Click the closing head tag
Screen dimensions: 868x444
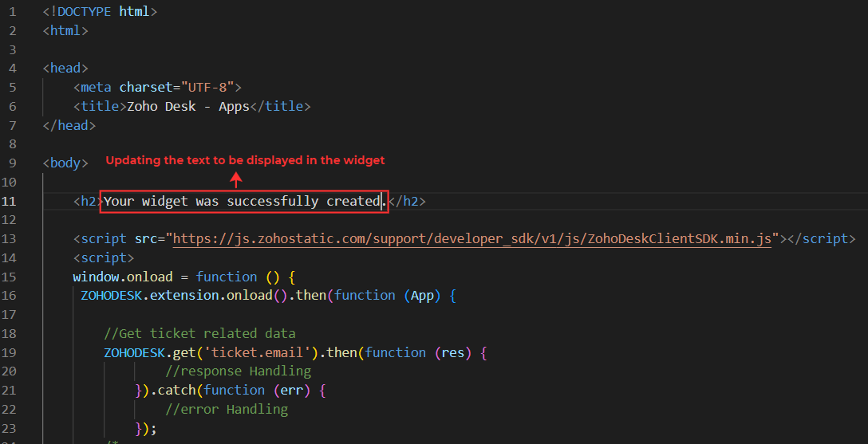point(69,125)
